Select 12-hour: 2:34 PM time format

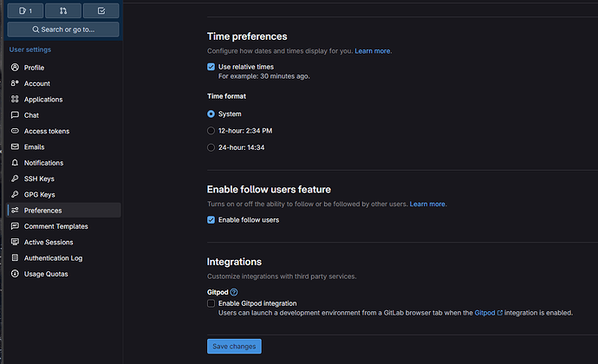pos(211,131)
